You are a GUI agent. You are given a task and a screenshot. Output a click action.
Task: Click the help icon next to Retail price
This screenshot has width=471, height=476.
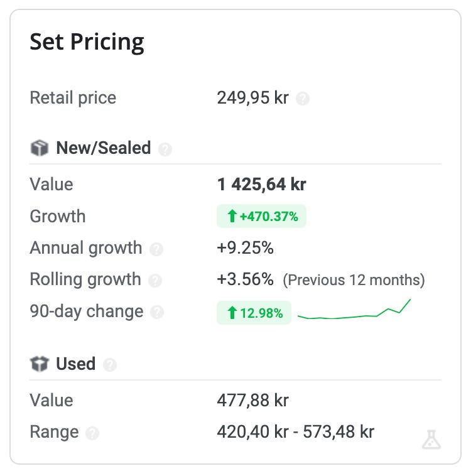click(303, 99)
